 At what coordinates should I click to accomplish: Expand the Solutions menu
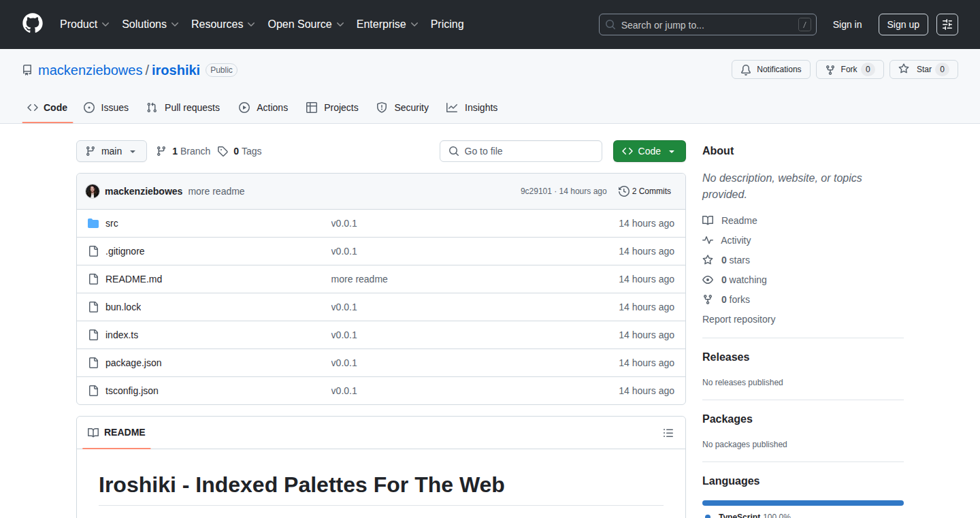150,25
